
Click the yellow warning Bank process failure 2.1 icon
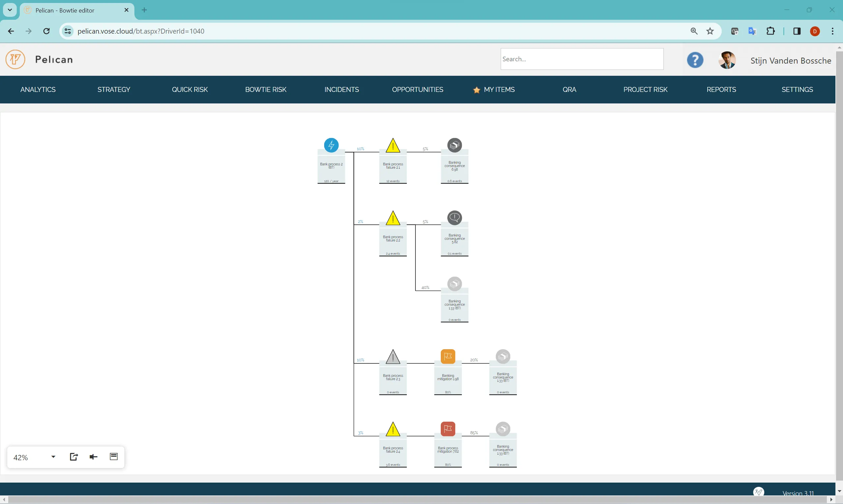coord(393,146)
